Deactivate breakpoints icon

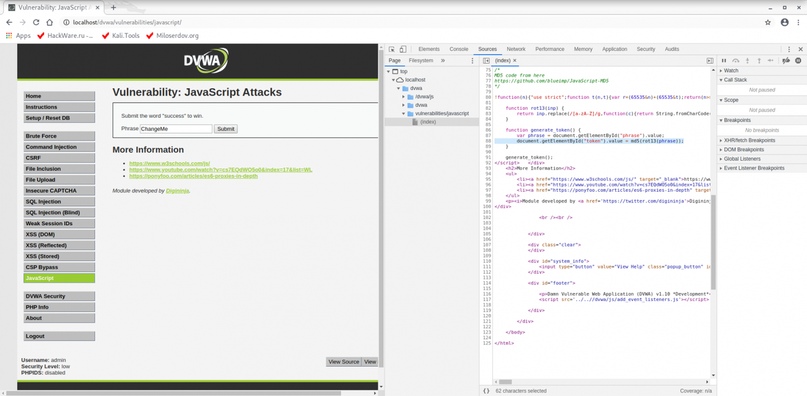786,60
